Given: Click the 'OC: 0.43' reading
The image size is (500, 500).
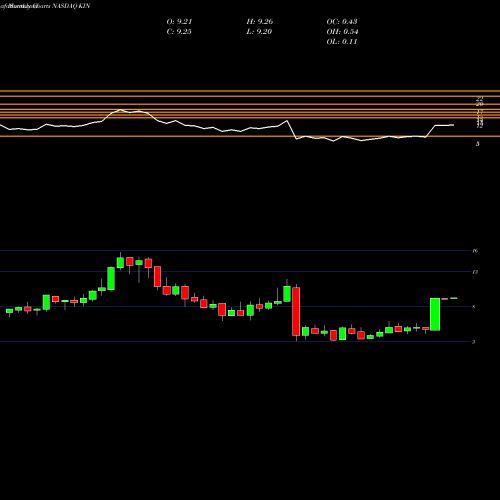Looking at the screenshot, I should pyautogui.click(x=342, y=22).
